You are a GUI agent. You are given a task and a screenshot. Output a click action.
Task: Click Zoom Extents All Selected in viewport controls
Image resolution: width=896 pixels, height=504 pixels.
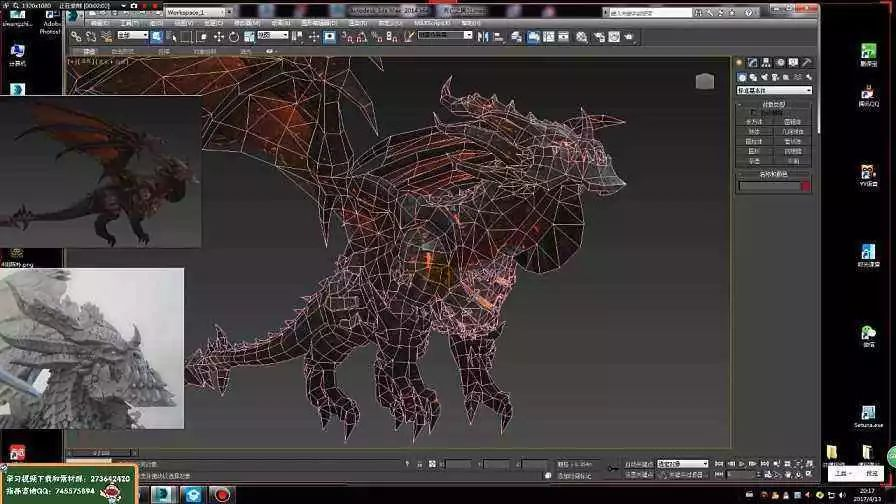[x=809, y=464]
